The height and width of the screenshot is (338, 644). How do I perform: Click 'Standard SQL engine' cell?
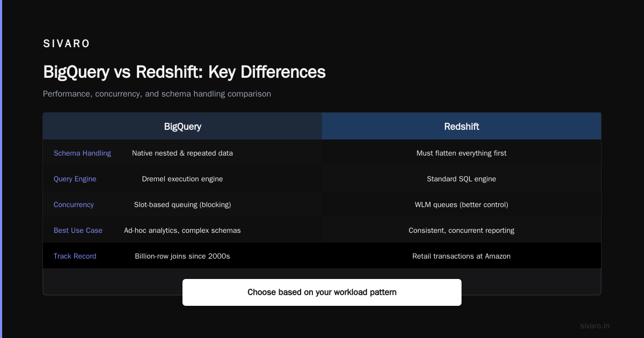pos(462,179)
